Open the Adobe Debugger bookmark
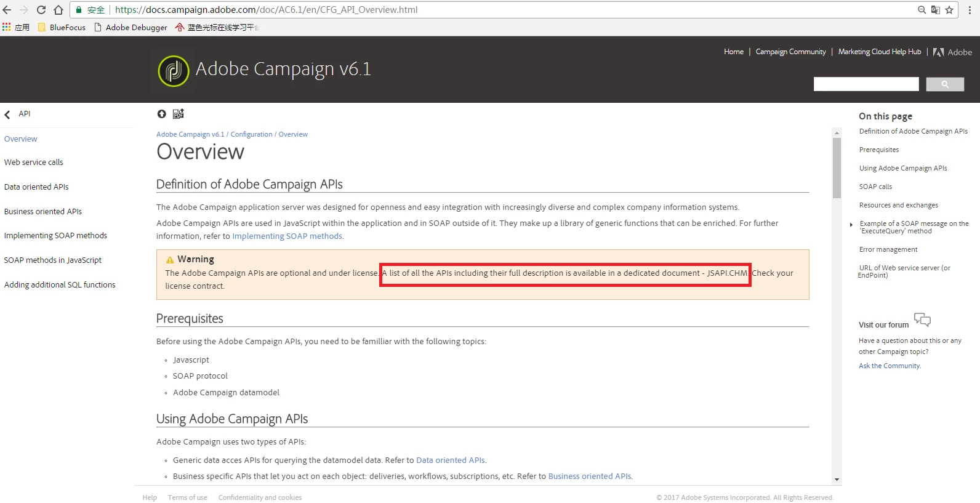980x503 pixels. point(131,27)
